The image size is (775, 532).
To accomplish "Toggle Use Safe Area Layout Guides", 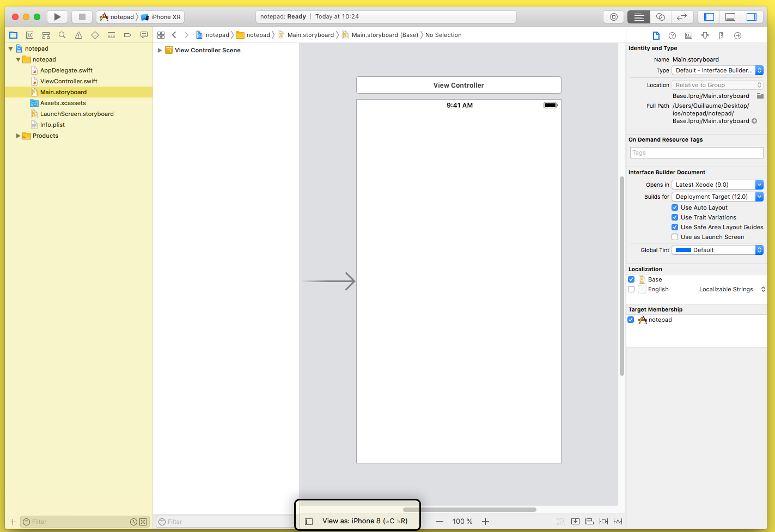I will [x=675, y=227].
